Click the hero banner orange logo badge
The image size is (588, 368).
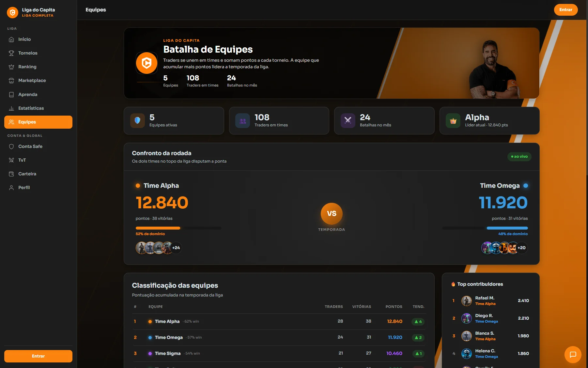point(147,63)
